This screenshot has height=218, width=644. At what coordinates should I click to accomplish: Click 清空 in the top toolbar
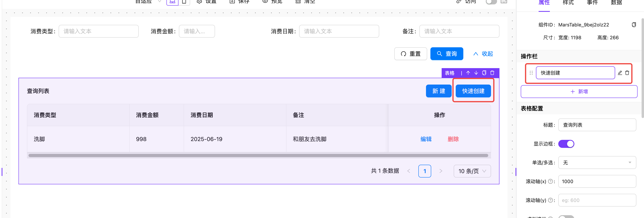click(305, 2)
